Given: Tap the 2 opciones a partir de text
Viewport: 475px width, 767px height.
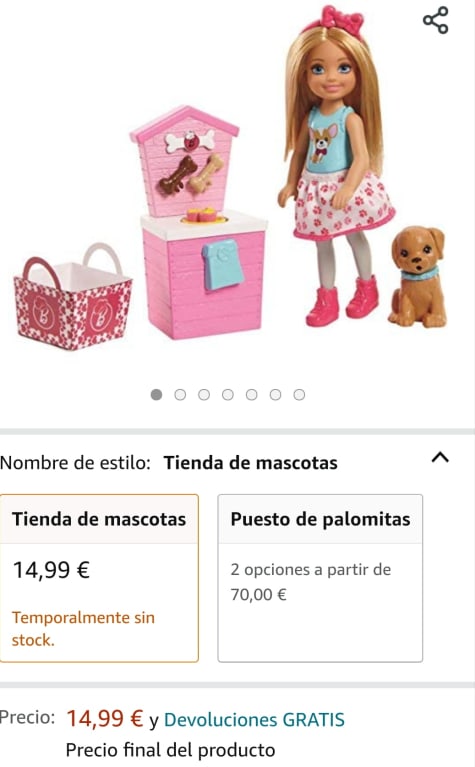Looking at the screenshot, I should point(311,570).
